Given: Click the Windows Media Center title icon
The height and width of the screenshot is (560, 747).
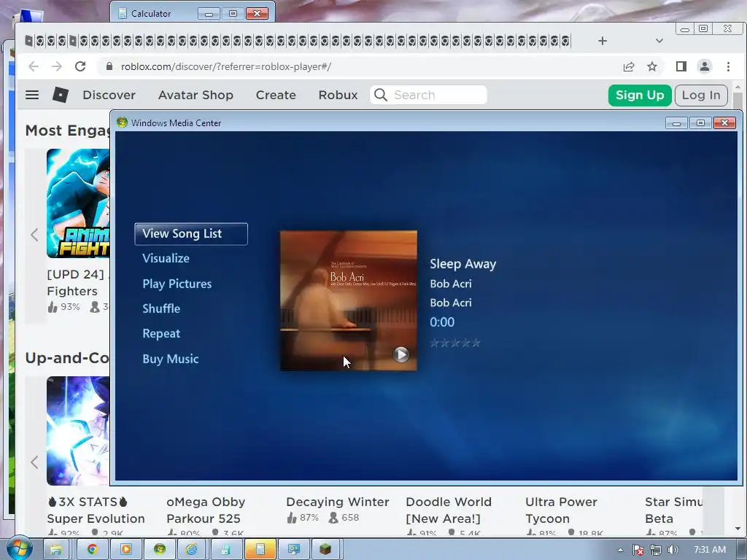Looking at the screenshot, I should click(x=123, y=122).
